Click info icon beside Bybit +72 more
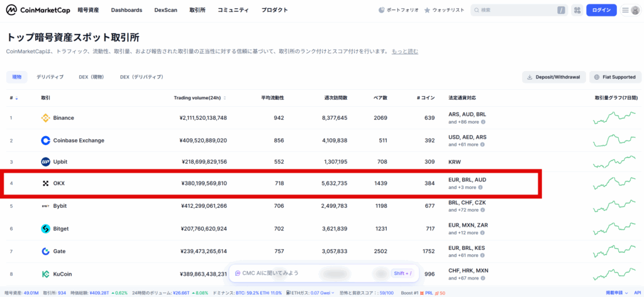The height and width of the screenshot is (297, 644). coord(482,210)
